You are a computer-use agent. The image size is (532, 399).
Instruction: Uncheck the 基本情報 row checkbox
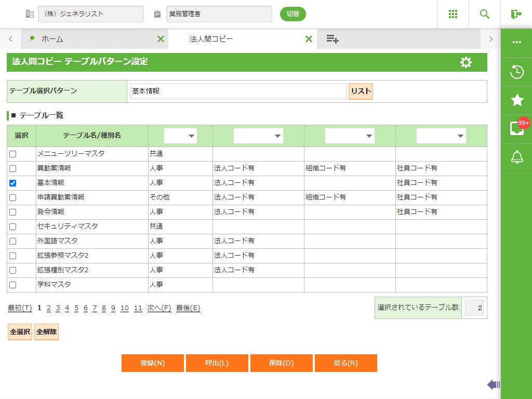[13, 183]
